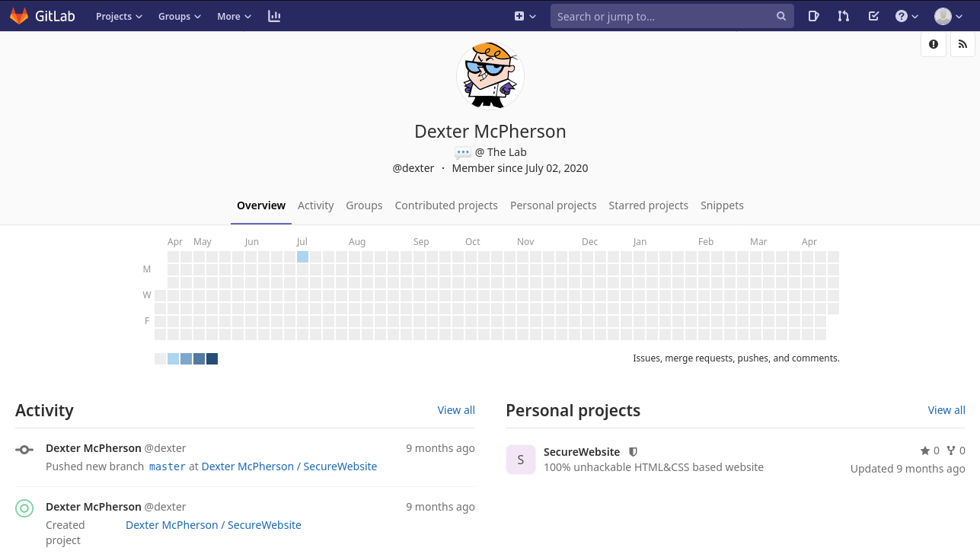Viewport: 980px width, 554px height.
Task: Subscribe via the RSS feed icon
Action: point(962,44)
